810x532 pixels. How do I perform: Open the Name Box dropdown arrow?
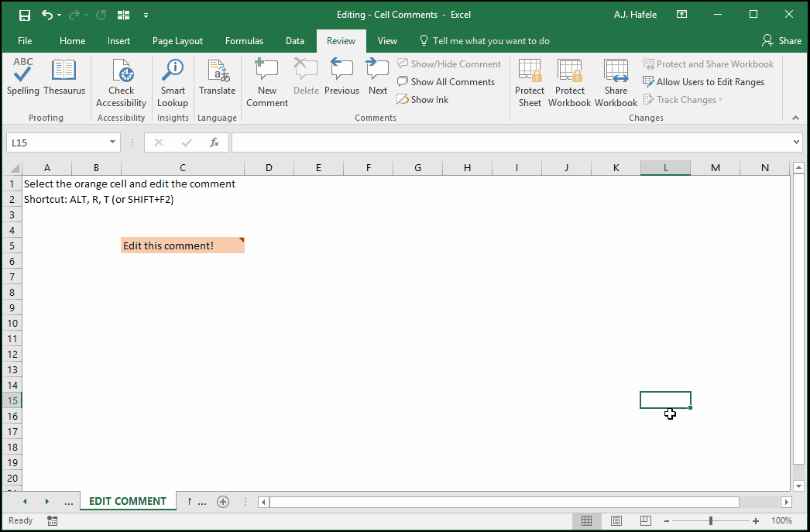coord(112,142)
